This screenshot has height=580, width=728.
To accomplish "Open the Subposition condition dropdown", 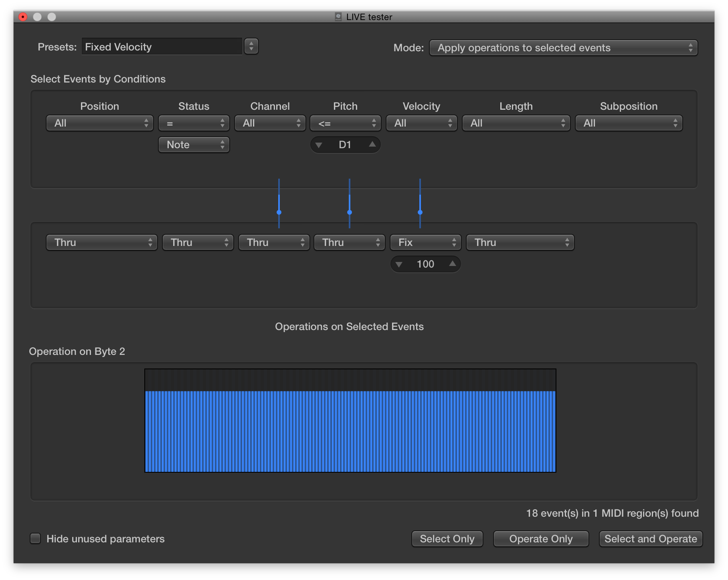I will coord(628,123).
